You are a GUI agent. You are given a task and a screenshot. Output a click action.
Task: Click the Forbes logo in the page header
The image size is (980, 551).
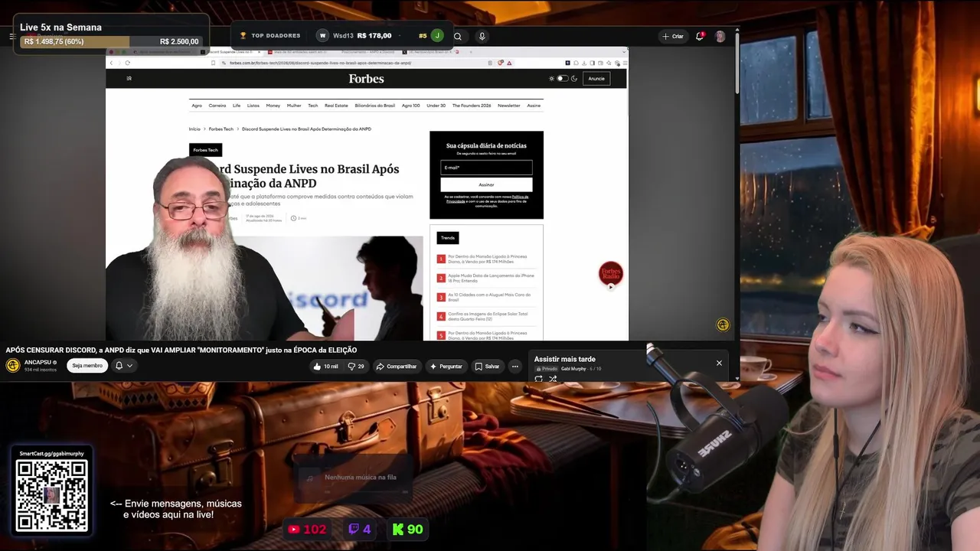point(366,79)
